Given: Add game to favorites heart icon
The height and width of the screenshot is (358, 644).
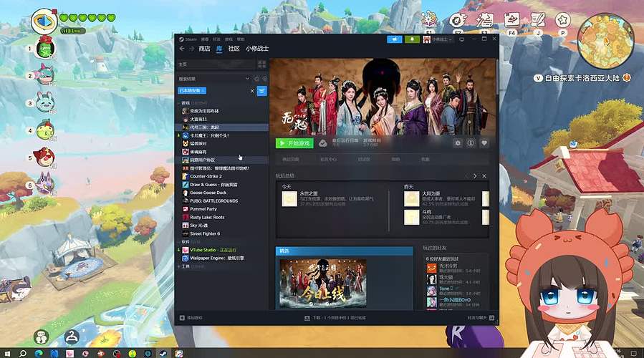Looking at the screenshot, I should tap(484, 143).
